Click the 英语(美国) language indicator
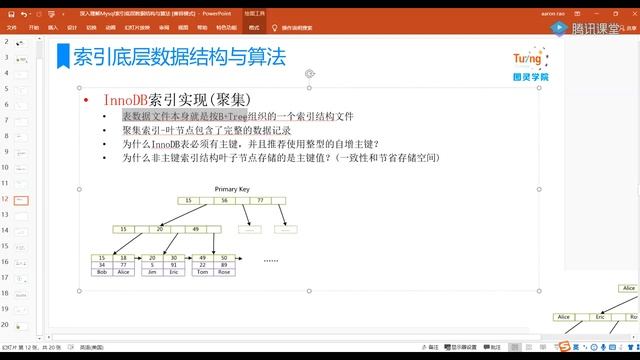 91,347
